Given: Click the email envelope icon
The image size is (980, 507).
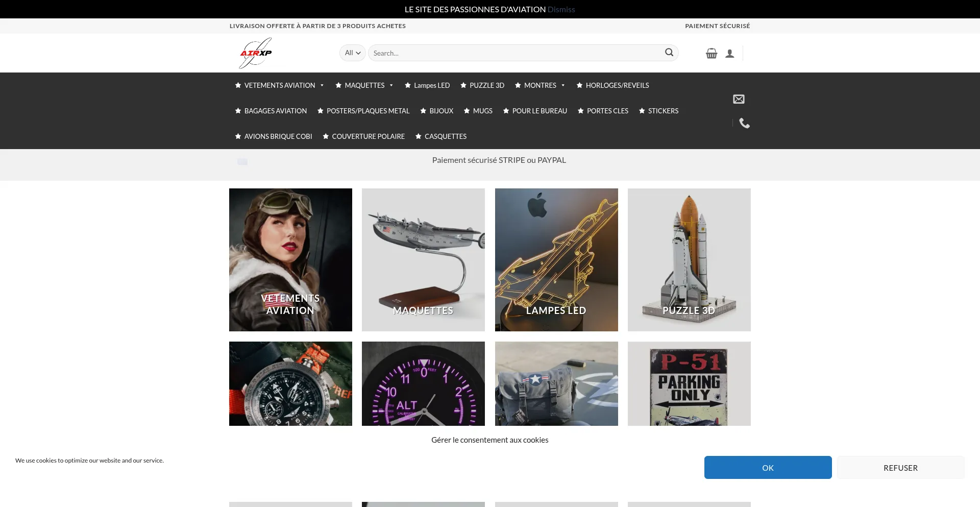Looking at the screenshot, I should pyautogui.click(x=739, y=99).
